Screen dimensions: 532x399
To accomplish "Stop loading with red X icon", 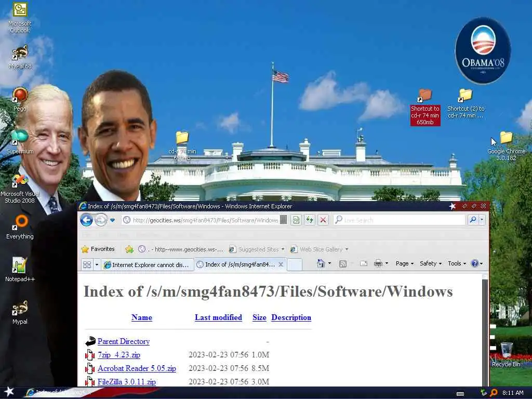I will [323, 220].
